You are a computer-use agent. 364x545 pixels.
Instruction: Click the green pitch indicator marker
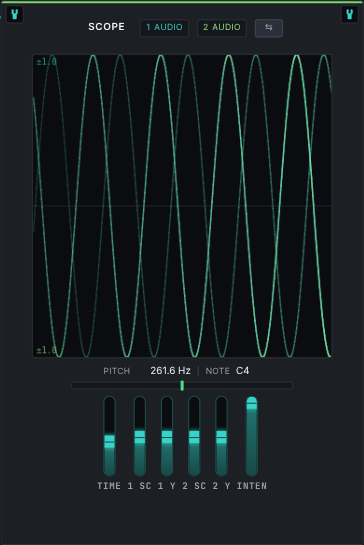point(182,385)
